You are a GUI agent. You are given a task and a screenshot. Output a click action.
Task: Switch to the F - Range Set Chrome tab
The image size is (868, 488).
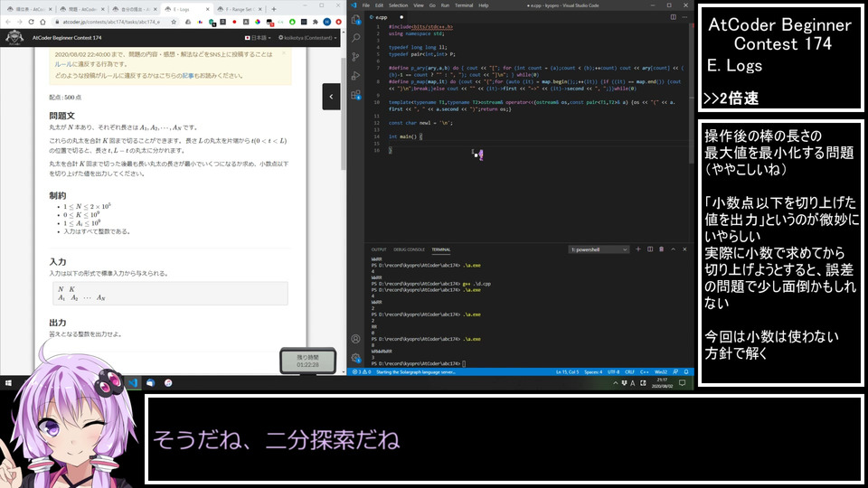pyautogui.click(x=239, y=9)
